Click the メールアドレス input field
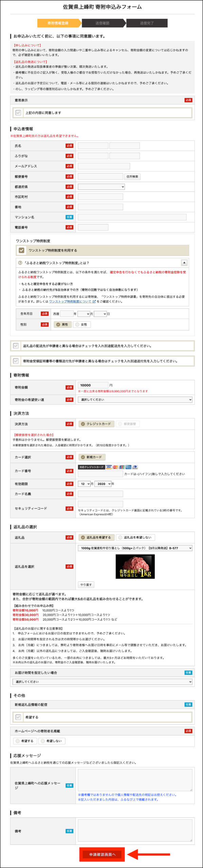This screenshot has height=868, width=203. tap(104, 166)
